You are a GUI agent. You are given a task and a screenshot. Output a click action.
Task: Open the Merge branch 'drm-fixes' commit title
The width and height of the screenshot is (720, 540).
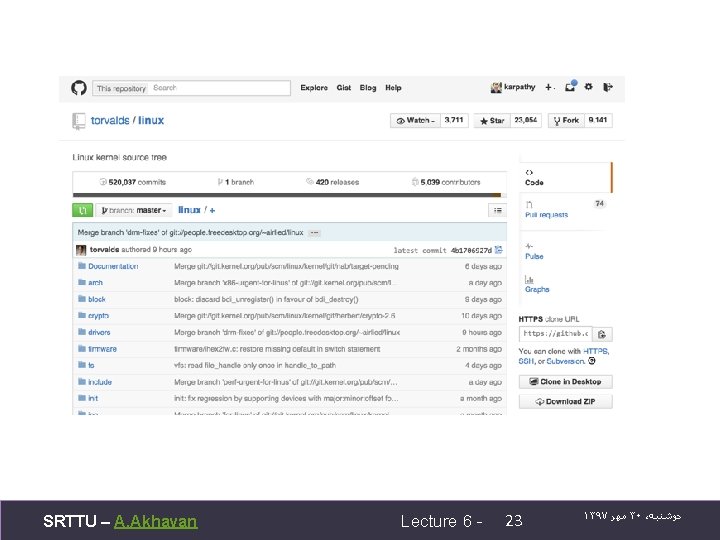[x=191, y=233]
